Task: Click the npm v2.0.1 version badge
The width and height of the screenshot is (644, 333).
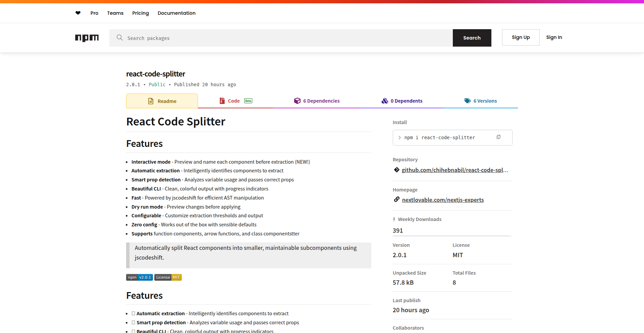Action: click(139, 277)
